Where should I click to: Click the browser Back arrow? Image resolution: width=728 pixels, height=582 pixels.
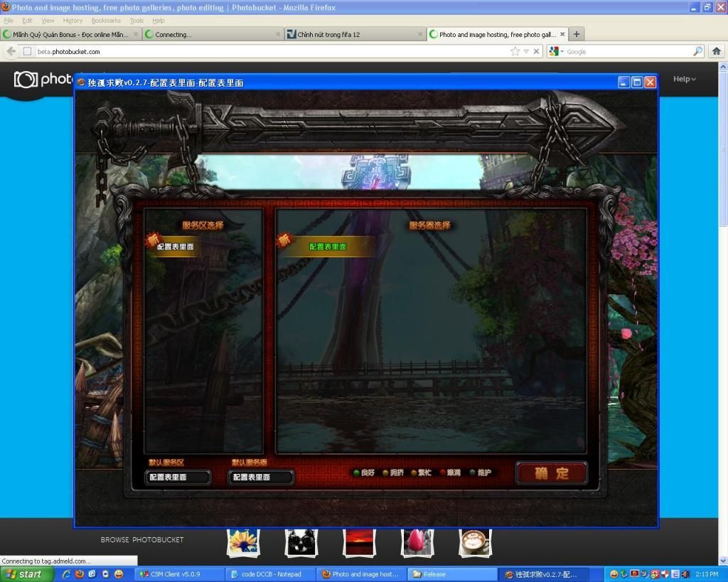(11, 51)
